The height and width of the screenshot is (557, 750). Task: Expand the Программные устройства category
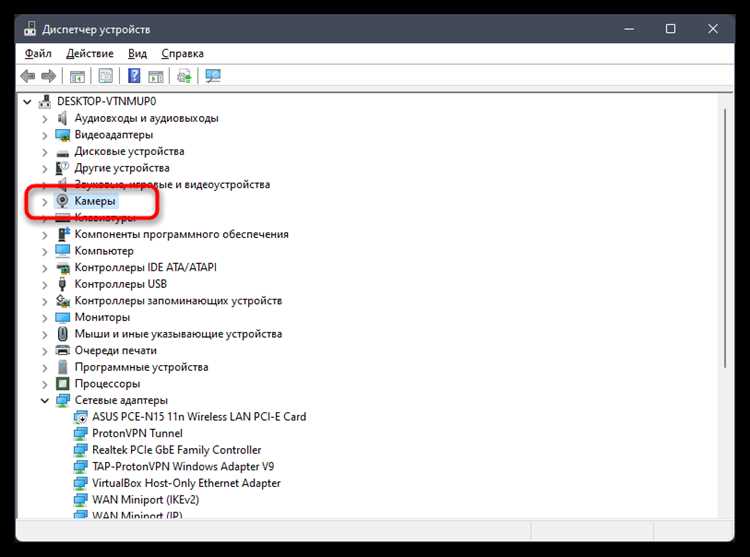point(44,368)
